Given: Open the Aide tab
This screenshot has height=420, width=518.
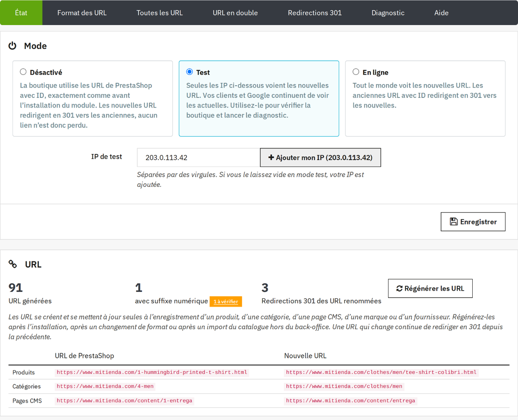Looking at the screenshot, I should (x=442, y=13).
